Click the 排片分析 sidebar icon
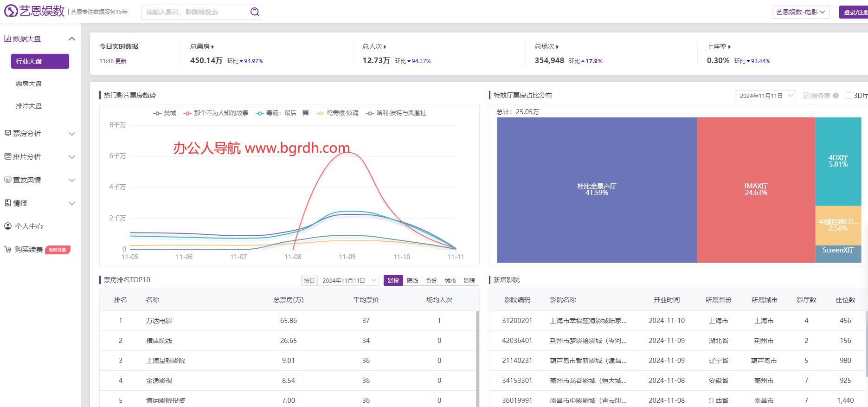 tap(7, 156)
